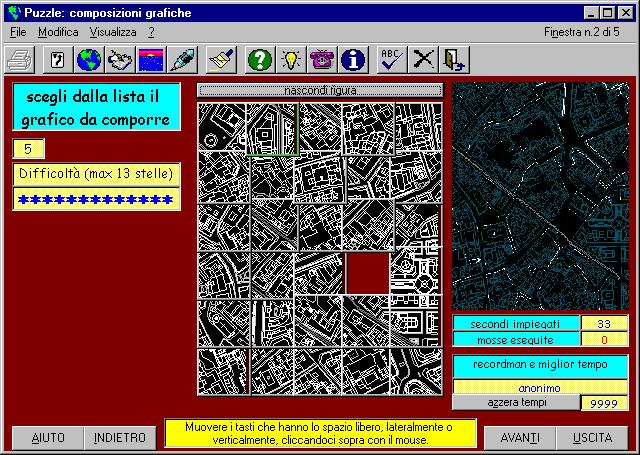This screenshot has width=640, height=455.
Task: Open the File menu
Action: tap(18, 32)
